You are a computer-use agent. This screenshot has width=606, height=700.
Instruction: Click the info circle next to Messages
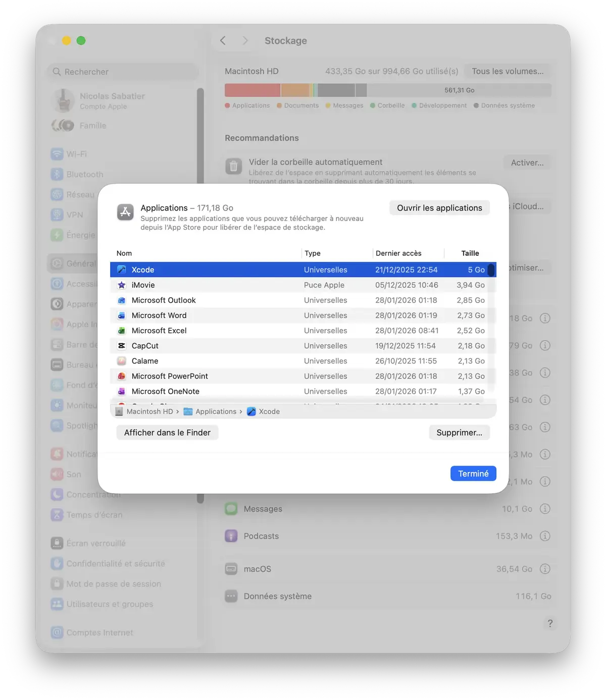(545, 509)
